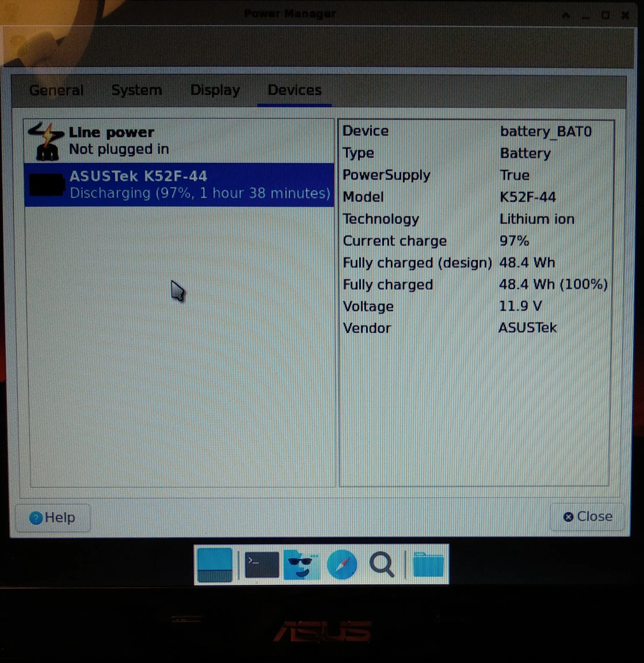Open the magnifier application finder icon
This screenshot has height=663, width=644.
[382, 565]
